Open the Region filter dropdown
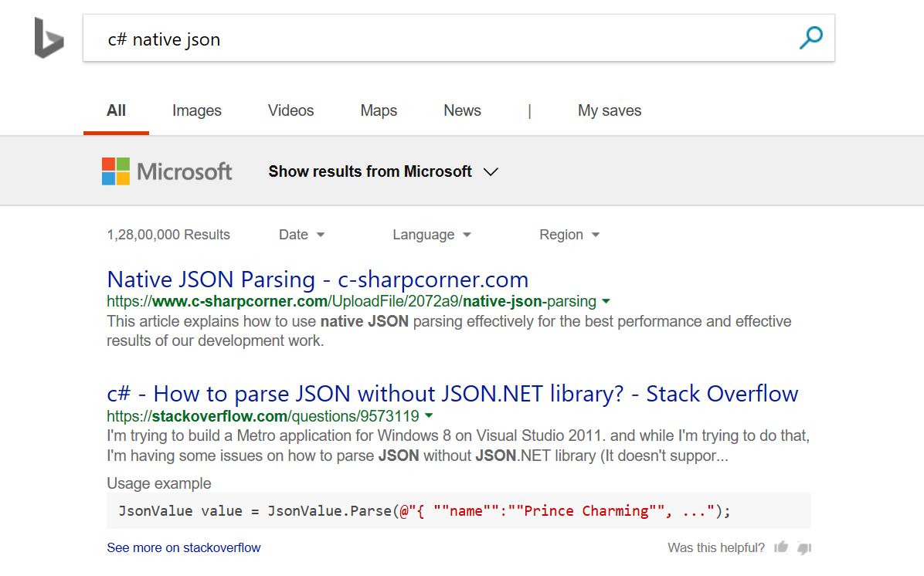This screenshot has height=576, width=924. point(569,235)
